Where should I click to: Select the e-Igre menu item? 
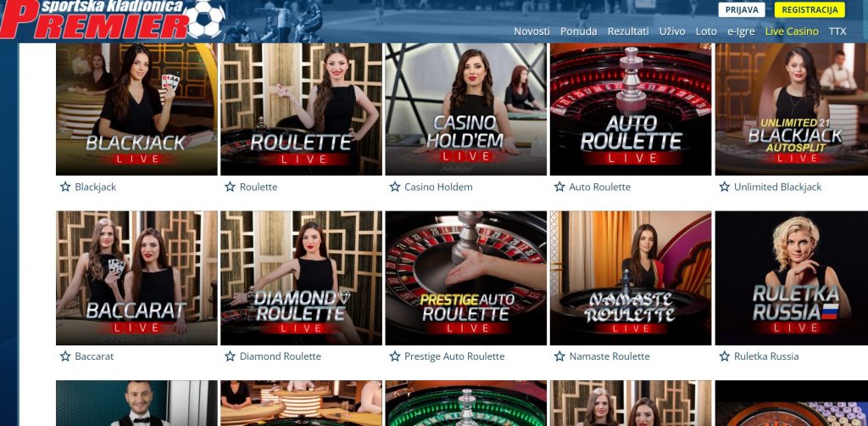point(741,31)
